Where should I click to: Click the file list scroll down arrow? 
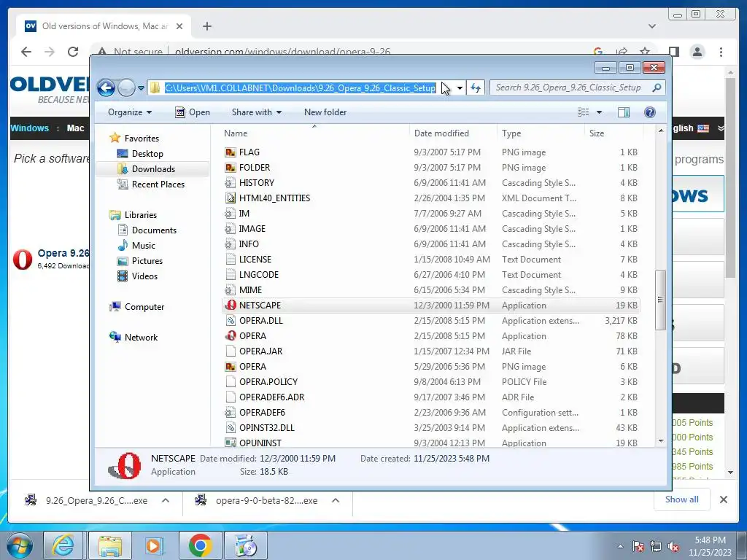pyautogui.click(x=660, y=441)
